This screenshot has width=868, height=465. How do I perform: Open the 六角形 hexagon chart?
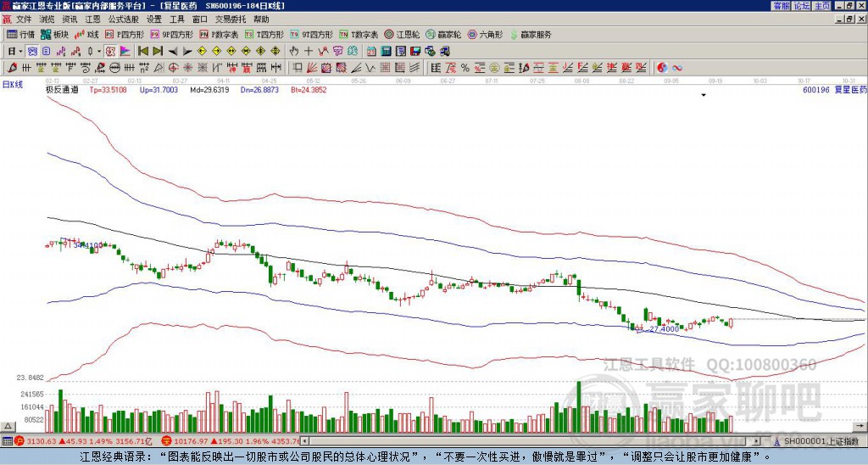486,34
